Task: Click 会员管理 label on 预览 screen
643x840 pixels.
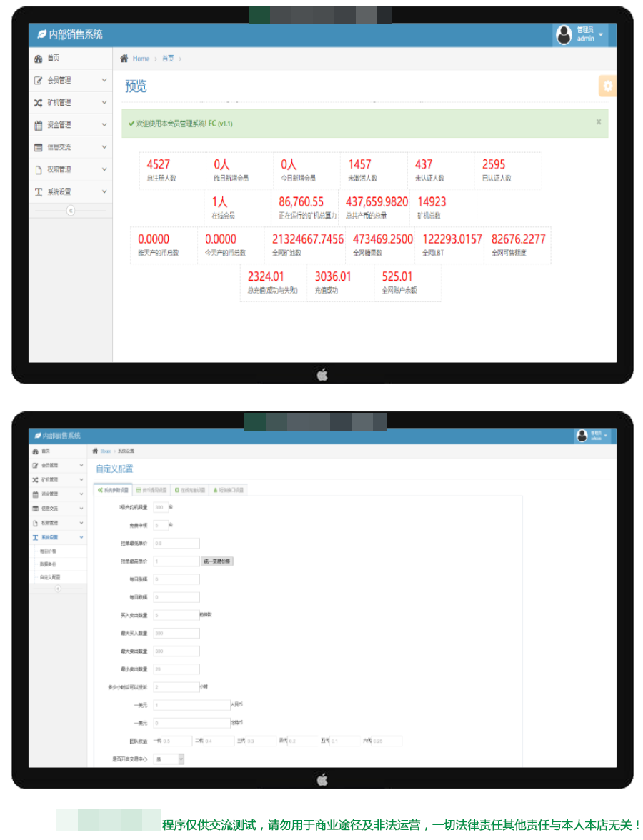Action: point(59,80)
